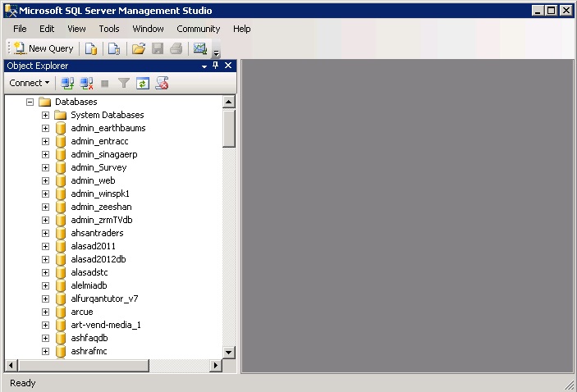Click the horizontal scrollbar right arrow
This screenshot has height=392, width=577.
216,366
